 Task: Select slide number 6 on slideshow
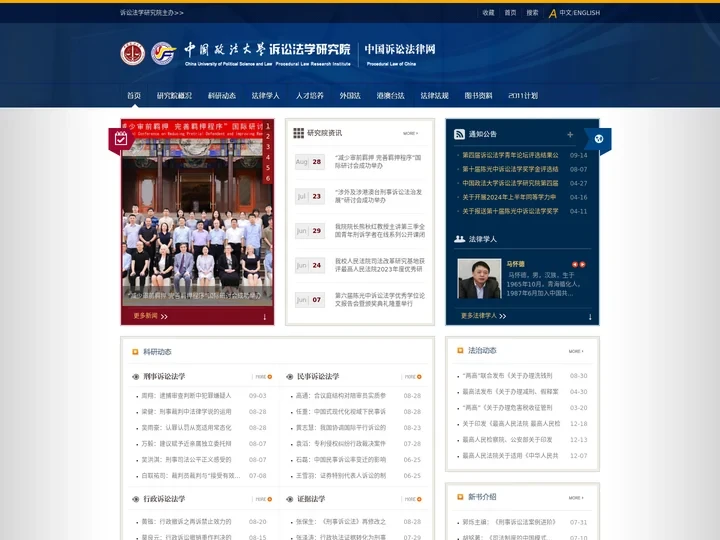268,179
